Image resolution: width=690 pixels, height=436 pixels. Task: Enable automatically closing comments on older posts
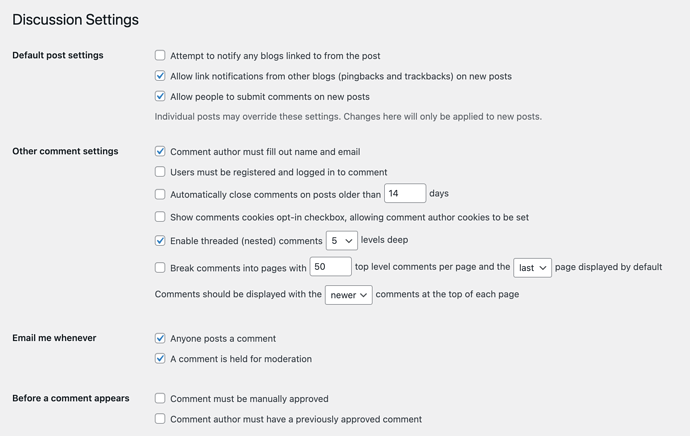point(160,194)
